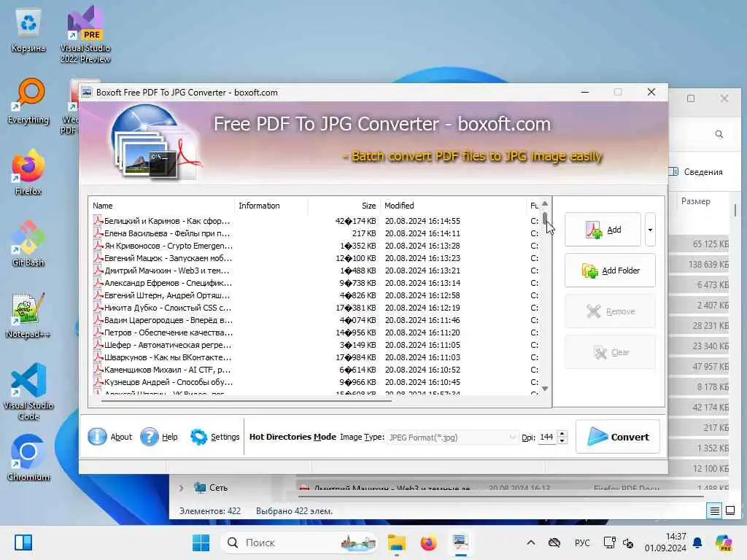Open the Everything desktop shortcut
Image resolution: width=747 pixels, height=560 pixels.
[28, 101]
